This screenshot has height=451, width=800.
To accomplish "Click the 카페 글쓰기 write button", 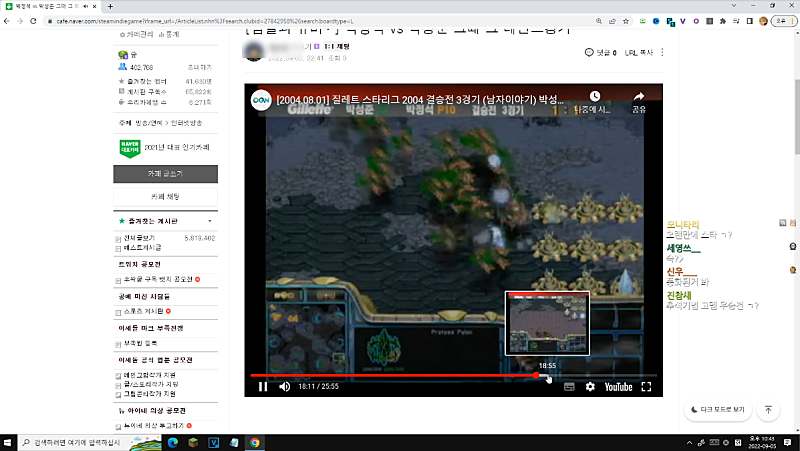I will click(165, 174).
